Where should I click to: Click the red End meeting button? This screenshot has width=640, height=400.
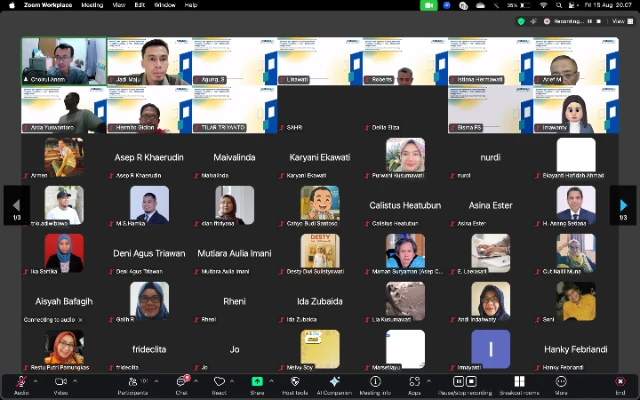(x=620, y=382)
